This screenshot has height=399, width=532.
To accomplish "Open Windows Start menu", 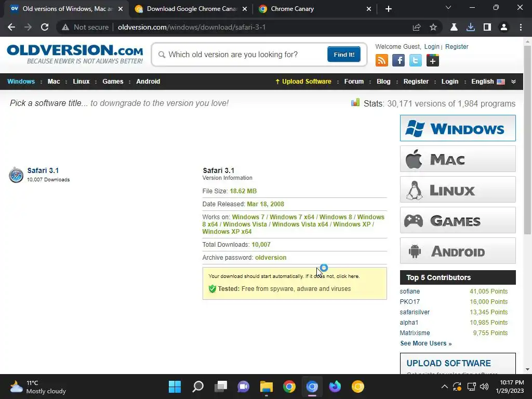I will click(175, 387).
